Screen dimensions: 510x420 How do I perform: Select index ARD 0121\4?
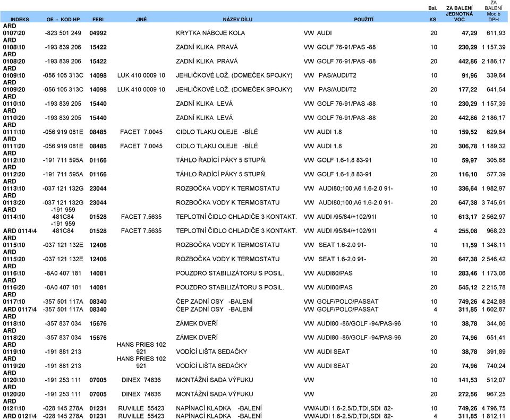(20, 416)
